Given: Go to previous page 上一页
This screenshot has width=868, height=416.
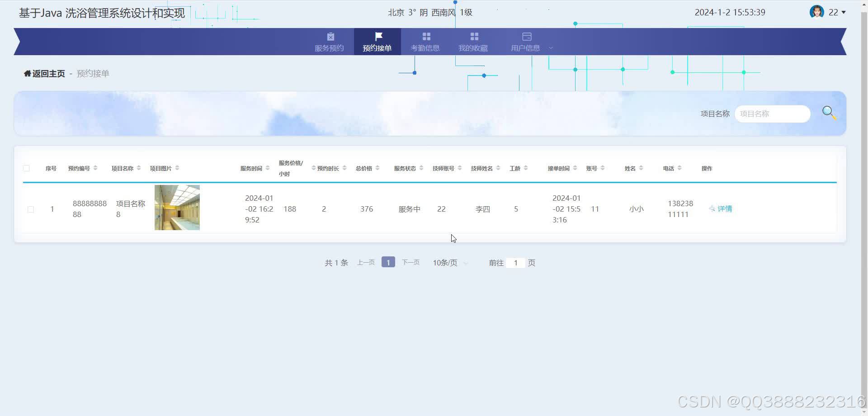Looking at the screenshot, I should 366,262.
